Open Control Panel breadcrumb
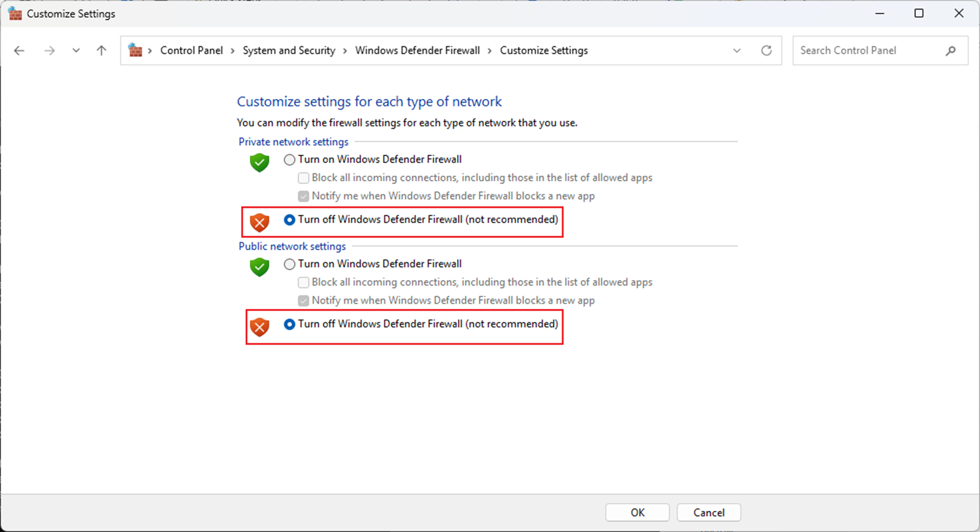Viewport: 980px width, 532px height. 191,50
